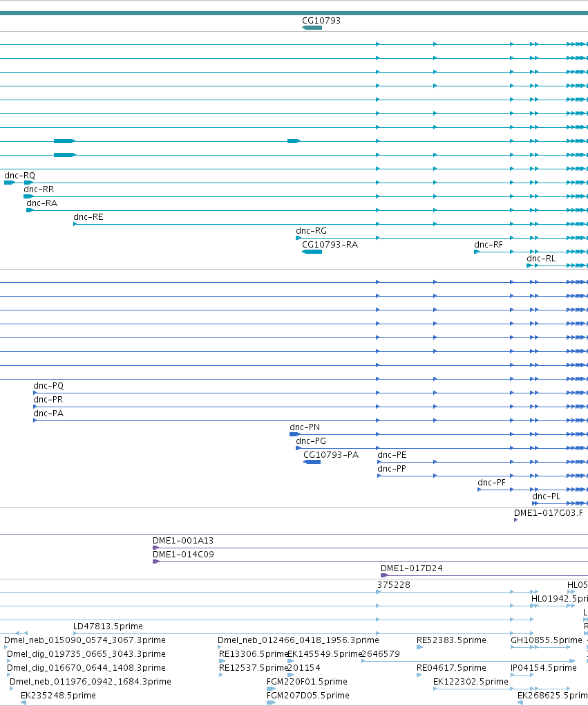Select Dmel_neb_015090_0574_3067.3prime label
Viewport: 588px width, 706px height.
(85, 641)
